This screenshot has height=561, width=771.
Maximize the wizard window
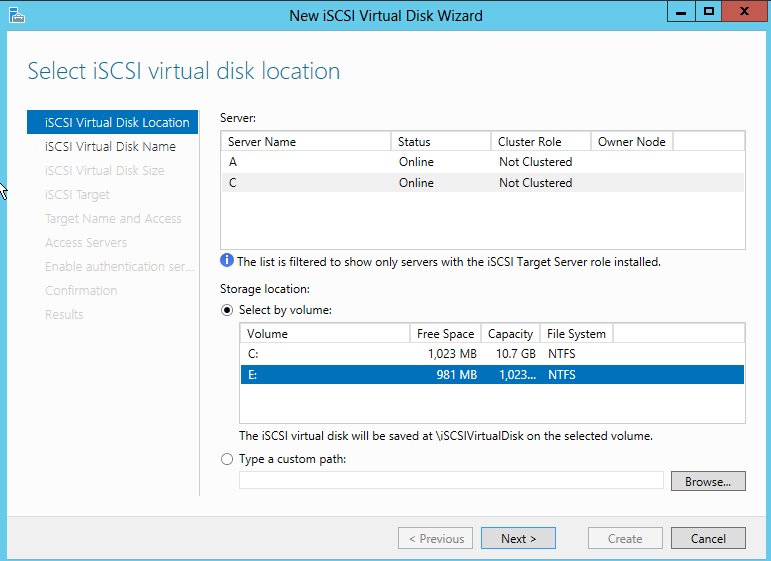coord(709,12)
